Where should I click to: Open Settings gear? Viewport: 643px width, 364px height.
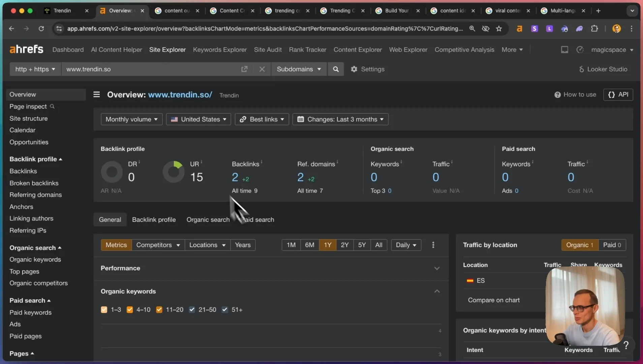pos(367,69)
